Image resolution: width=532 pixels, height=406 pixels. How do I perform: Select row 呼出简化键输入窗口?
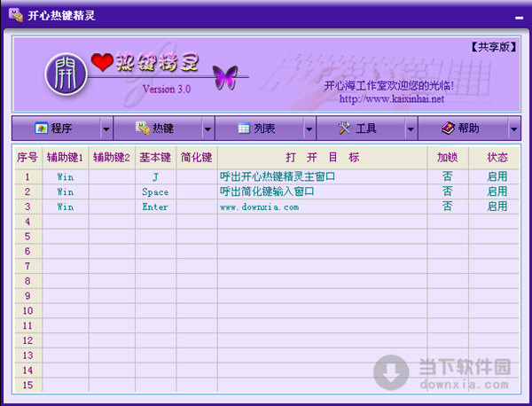267,191
